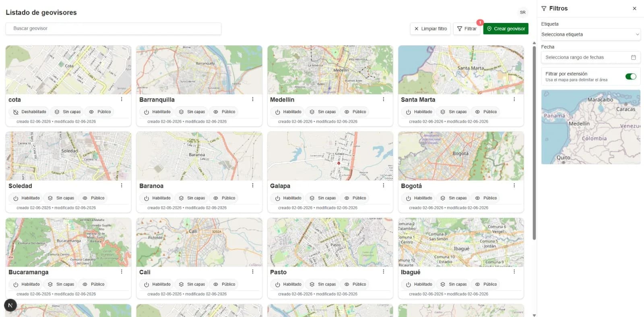
Task: Click the calendar icon in Fecha field
Action: 633,57
